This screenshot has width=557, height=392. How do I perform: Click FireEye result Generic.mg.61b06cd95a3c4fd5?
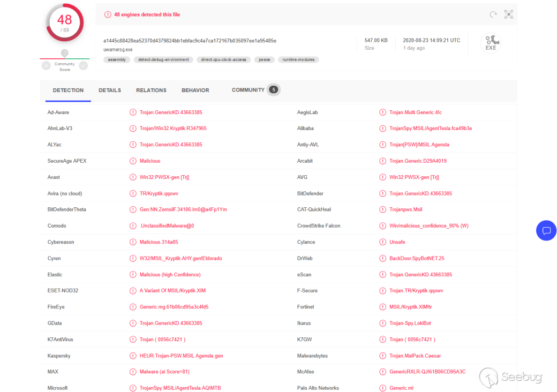tap(174, 307)
